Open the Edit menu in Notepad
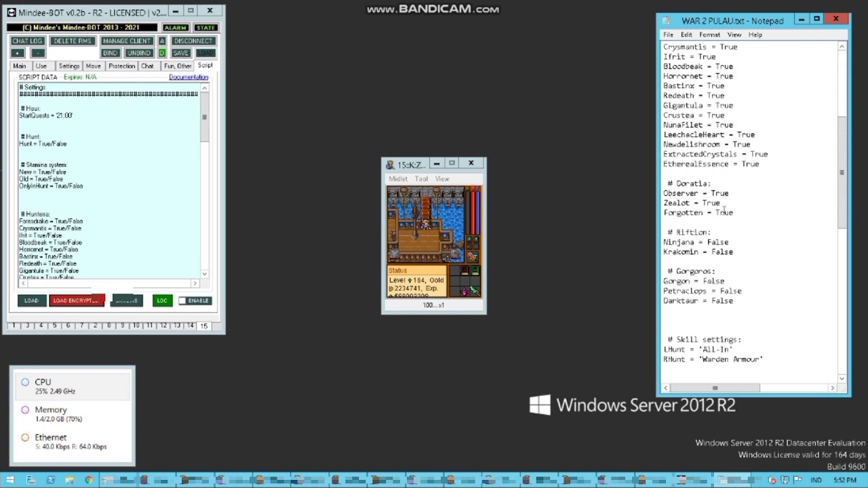Viewport: 868px width, 488px height. coord(686,35)
